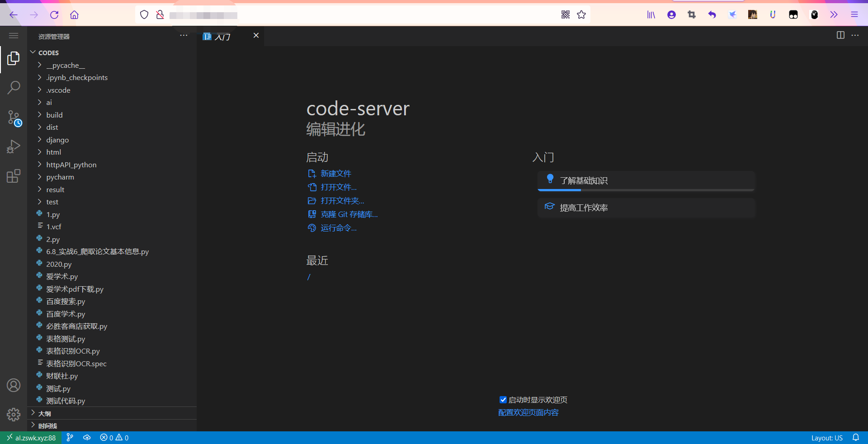Open the Accounts icon in activity bar

click(x=14, y=385)
